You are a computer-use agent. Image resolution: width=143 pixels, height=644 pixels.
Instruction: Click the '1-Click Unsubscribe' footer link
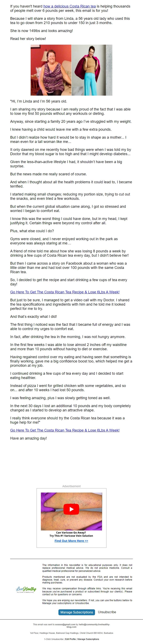tap(54, 639)
